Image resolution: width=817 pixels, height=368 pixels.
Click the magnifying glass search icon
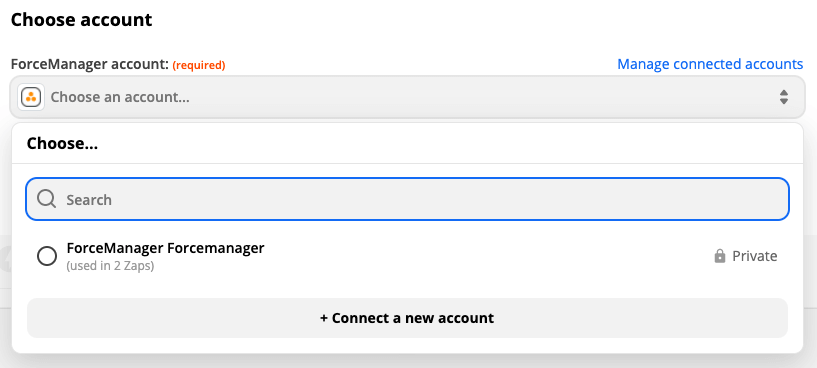46,199
